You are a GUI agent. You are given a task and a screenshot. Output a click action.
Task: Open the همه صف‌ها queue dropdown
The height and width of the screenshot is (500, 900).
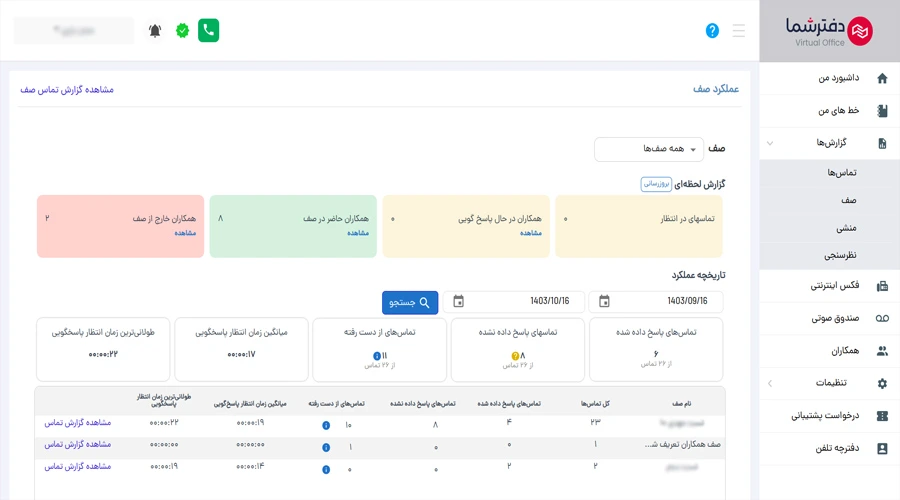point(649,149)
